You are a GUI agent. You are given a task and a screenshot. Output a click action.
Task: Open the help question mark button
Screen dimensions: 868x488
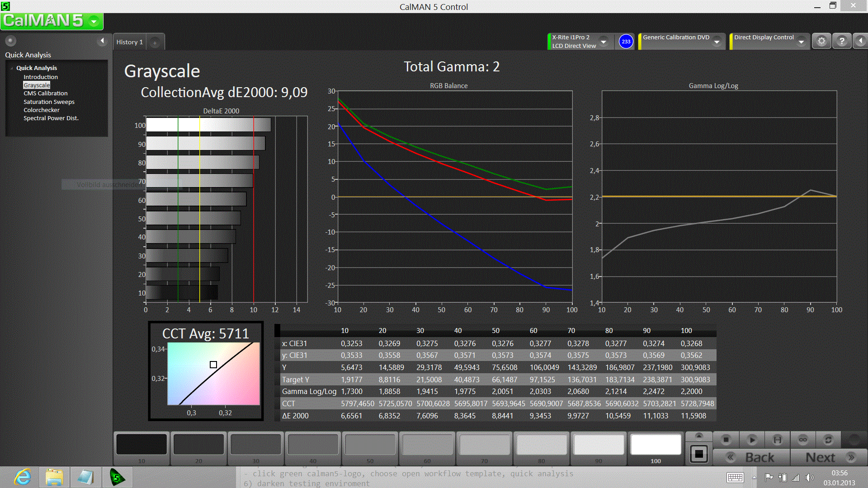pos(842,41)
